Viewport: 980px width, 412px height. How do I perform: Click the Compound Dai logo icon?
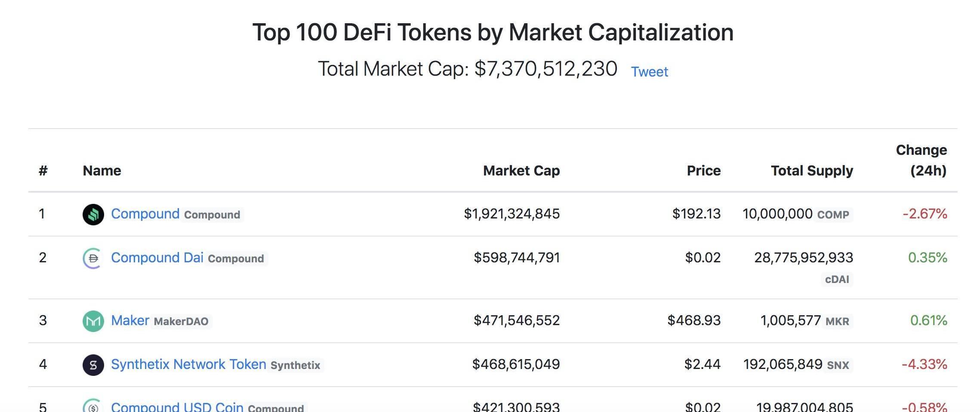(92, 258)
